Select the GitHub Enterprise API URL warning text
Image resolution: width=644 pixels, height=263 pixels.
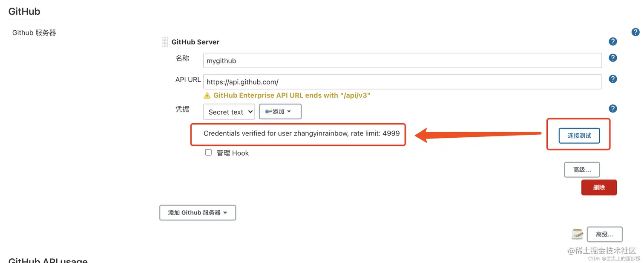point(292,95)
